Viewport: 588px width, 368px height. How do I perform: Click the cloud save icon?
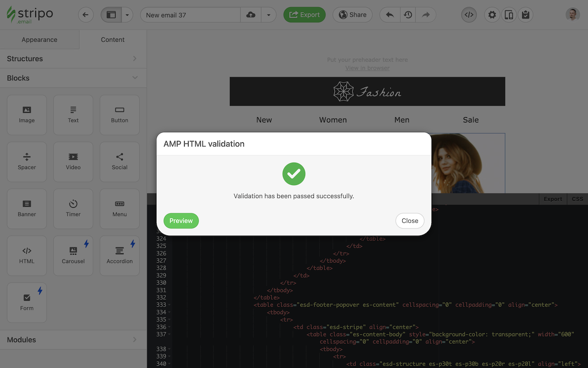pyautogui.click(x=250, y=15)
